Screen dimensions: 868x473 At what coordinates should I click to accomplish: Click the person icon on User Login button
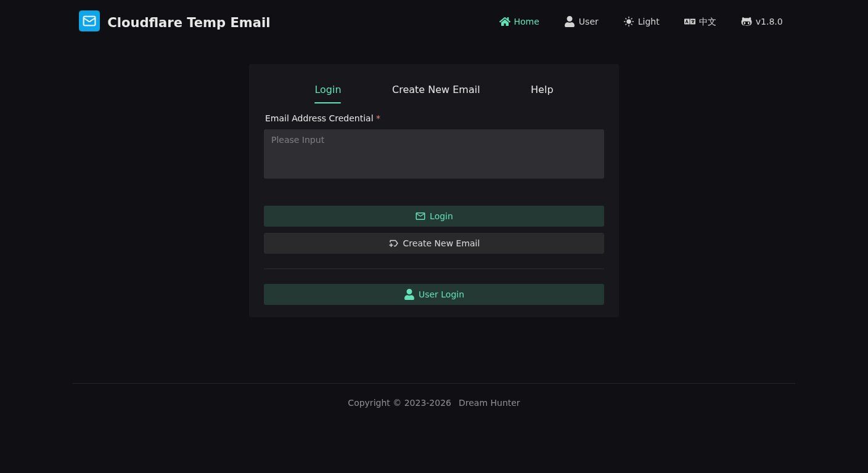point(409,294)
